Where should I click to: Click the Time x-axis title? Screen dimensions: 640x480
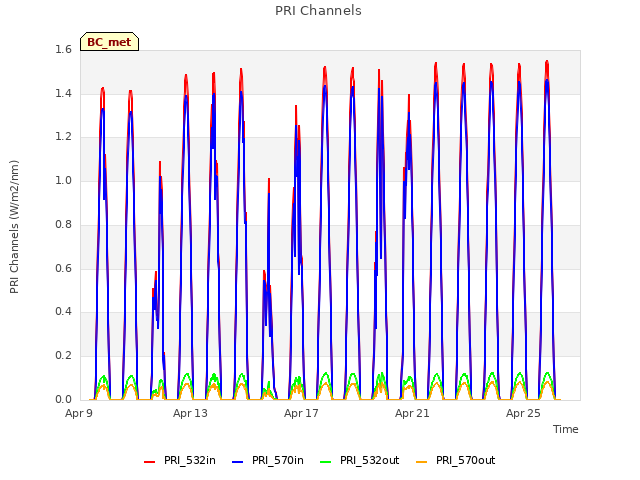566,429
